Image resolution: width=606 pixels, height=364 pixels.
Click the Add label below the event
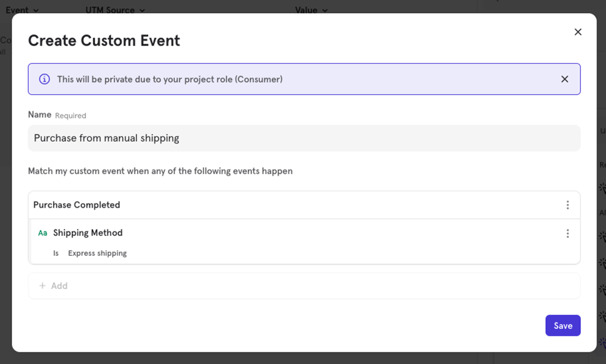pyautogui.click(x=59, y=286)
